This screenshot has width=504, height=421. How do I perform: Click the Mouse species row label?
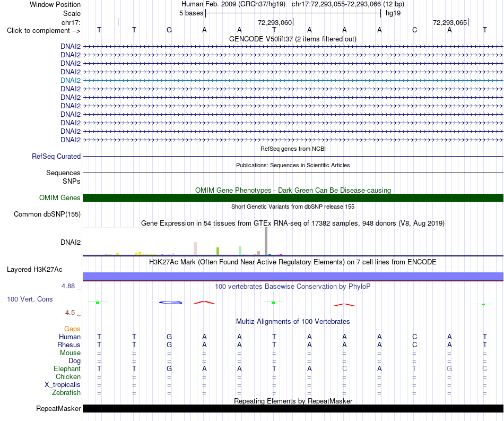point(70,353)
